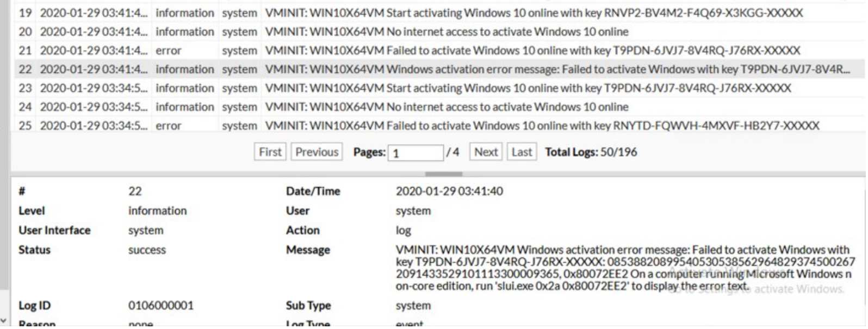This screenshot has width=868, height=329.
Task: Jump to the Last log page
Action: (x=522, y=152)
